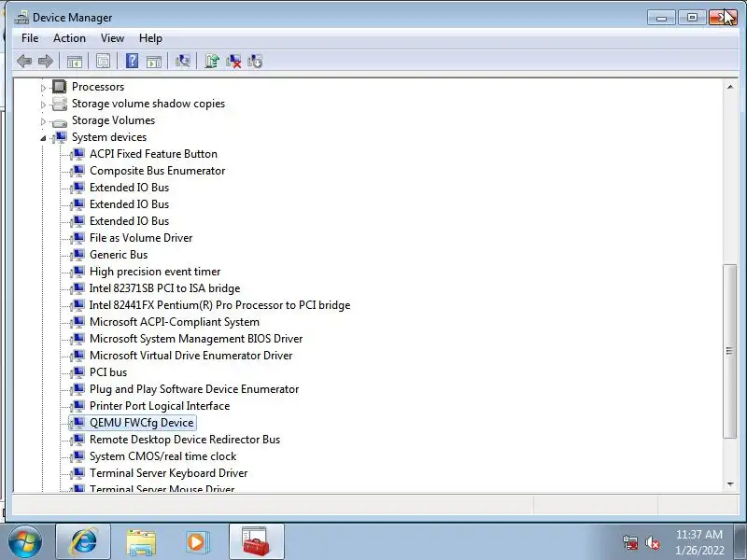Screen dimensions: 747x560
Task: Open the Action menu
Action: coord(69,38)
